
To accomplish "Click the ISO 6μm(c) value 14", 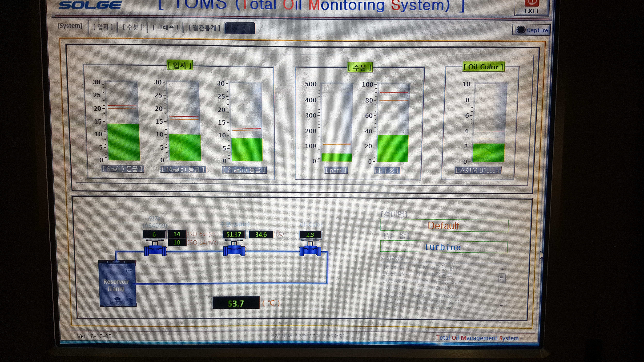I will click(177, 234).
